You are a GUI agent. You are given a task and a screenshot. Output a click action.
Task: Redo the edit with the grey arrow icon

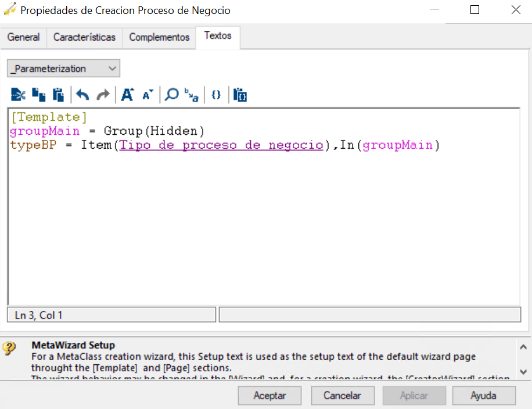[103, 95]
